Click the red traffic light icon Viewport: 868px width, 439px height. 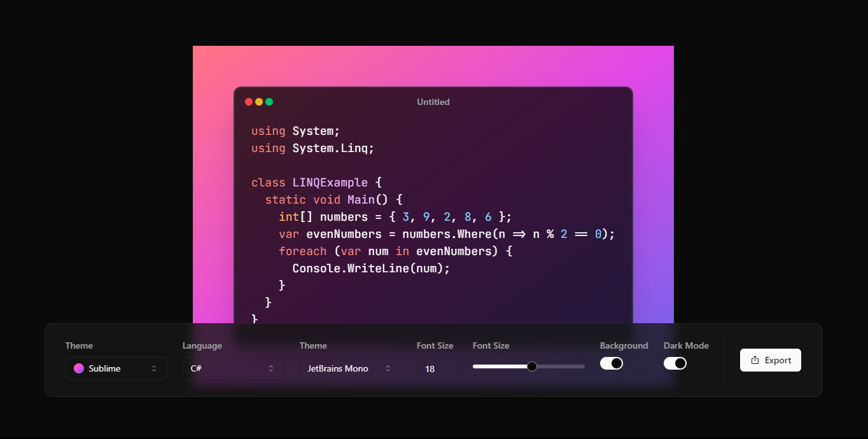click(248, 101)
